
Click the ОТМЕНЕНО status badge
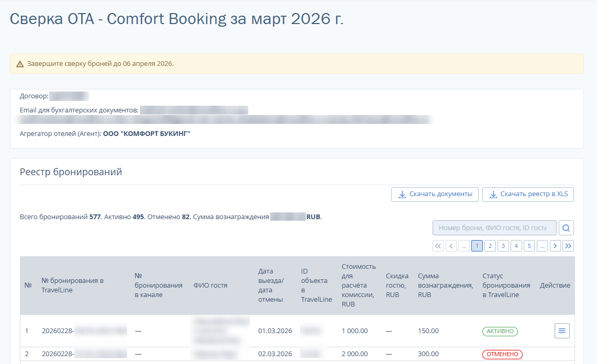pos(502,355)
